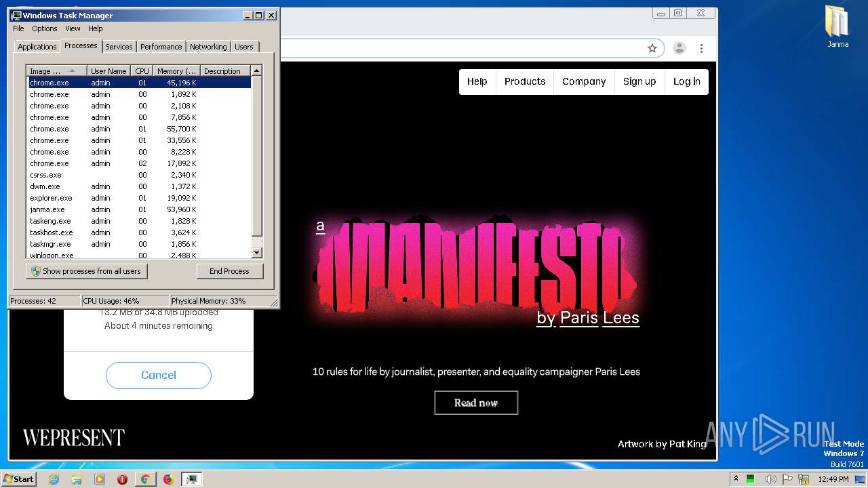The image size is (868, 488).
Task: Click the process list scrollbar thumb
Action: pos(256,156)
